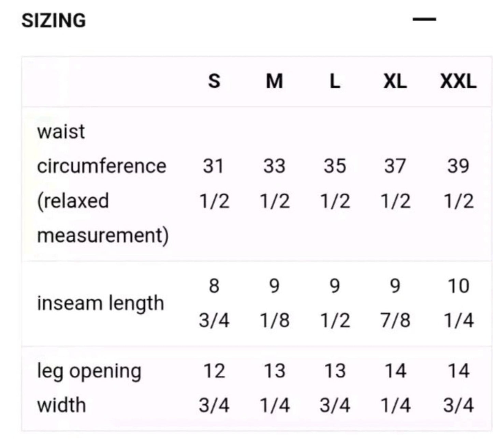Screen dimensions: 493x448
Task: Click leg opening value 12 3/4 for S
Action: coord(214,388)
